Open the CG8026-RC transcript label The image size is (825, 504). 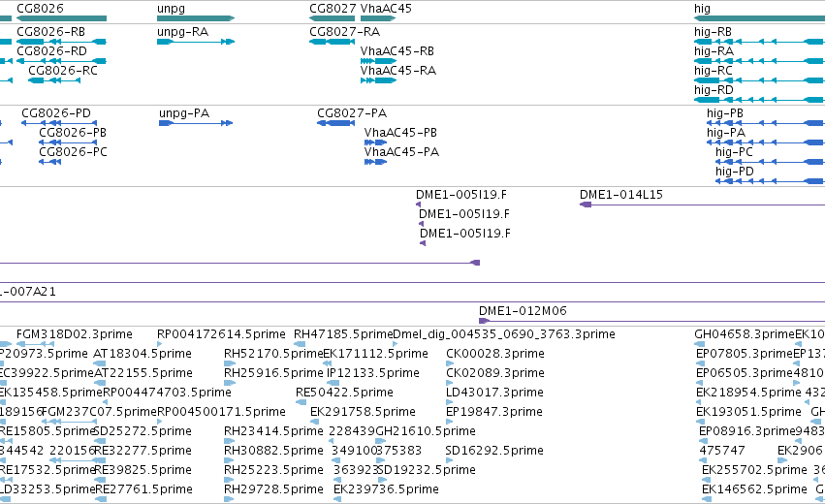point(63,71)
